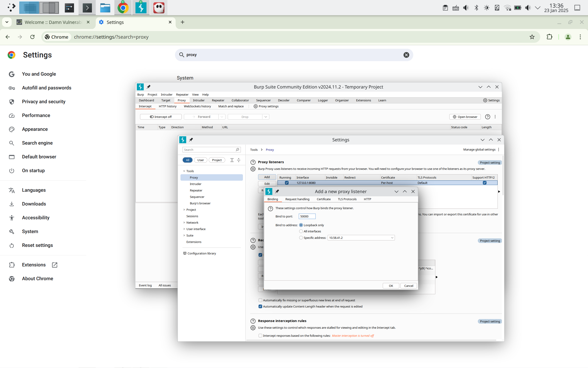Open Chrome extensions puzzle icon
This screenshot has width=588, height=368.
(x=549, y=37)
